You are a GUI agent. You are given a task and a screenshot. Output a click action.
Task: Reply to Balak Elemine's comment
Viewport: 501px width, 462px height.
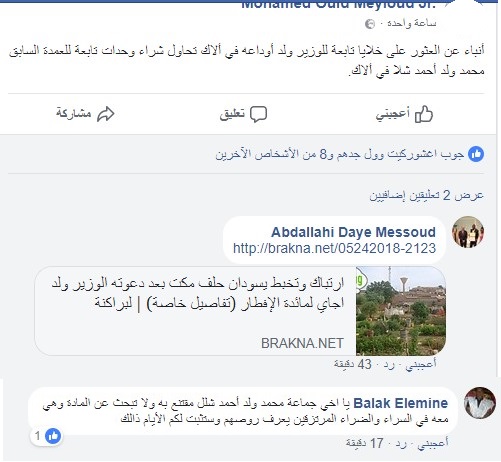401,444
